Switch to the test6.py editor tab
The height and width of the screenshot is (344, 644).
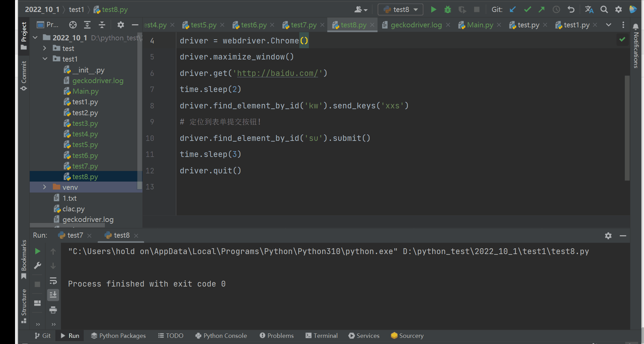(x=254, y=25)
